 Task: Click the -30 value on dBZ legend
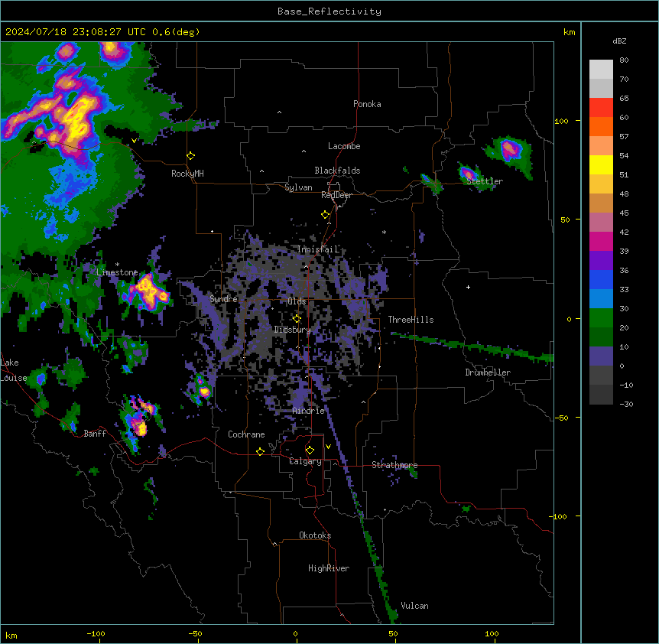tap(626, 404)
